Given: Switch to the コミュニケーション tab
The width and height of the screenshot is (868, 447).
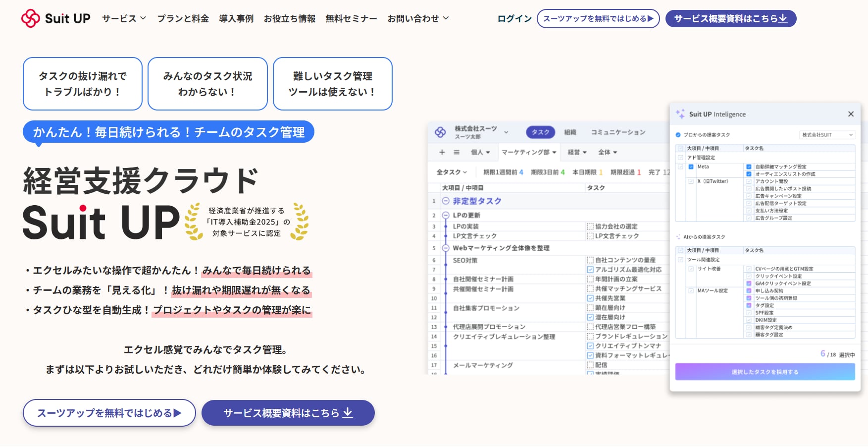Looking at the screenshot, I should [618, 132].
